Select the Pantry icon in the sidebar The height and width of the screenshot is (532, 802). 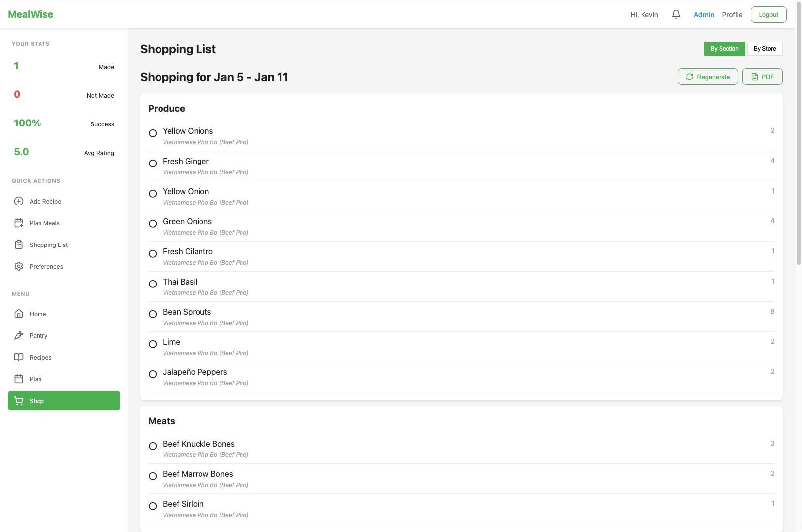point(19,335)
